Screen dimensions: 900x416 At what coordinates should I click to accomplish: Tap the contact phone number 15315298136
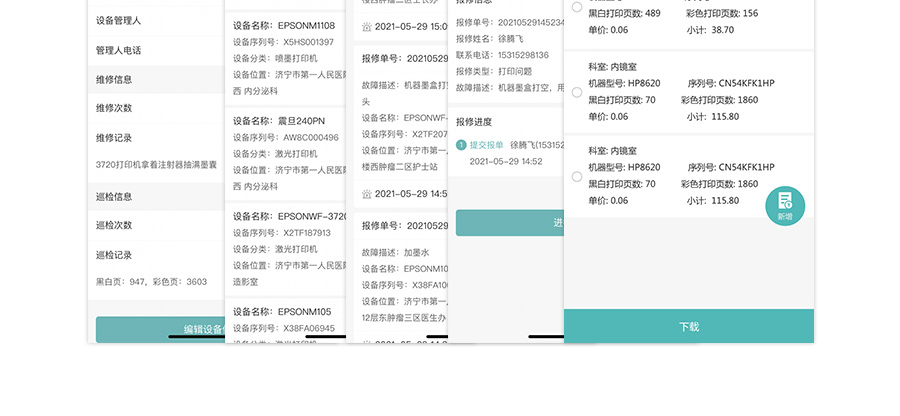pyautogui.click(x=515, y=55)
